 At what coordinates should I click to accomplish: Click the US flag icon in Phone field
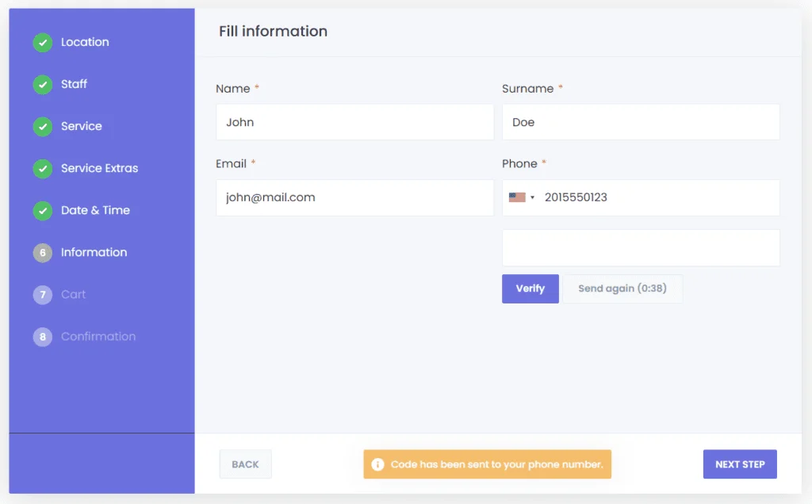pos(517,197)
